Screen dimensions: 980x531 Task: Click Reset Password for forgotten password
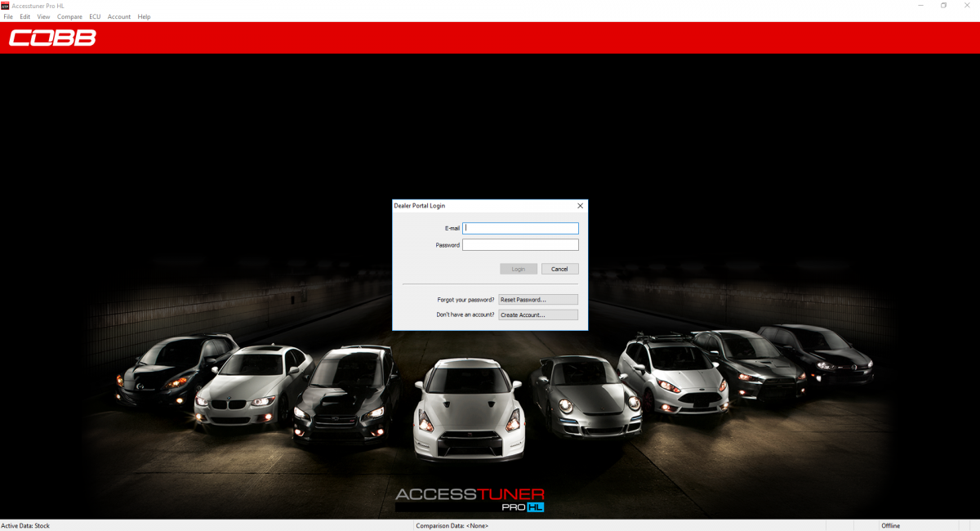pos(537,299)
